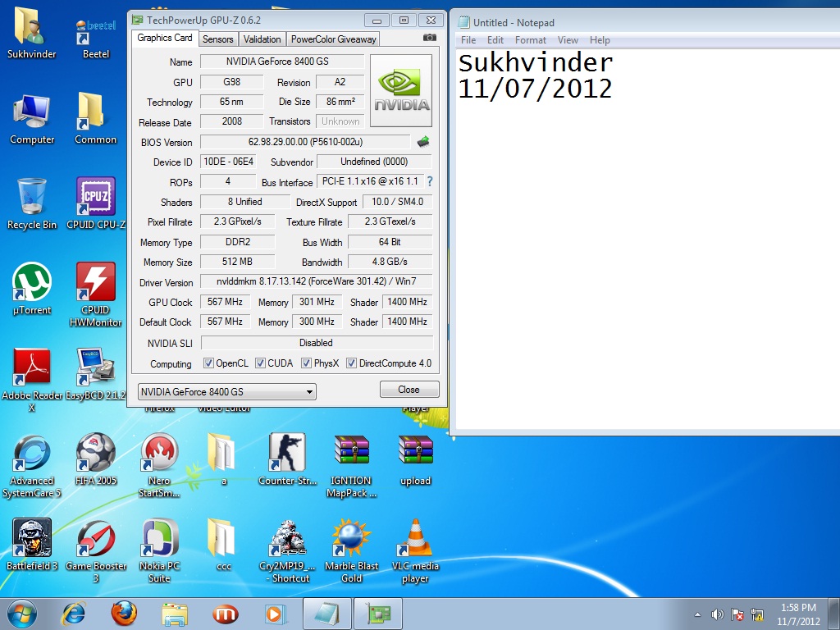Launch Marble Blast Gold
The width and height of the screenshot is (840, 630).
pyautogui.click(x=351, y=550)
